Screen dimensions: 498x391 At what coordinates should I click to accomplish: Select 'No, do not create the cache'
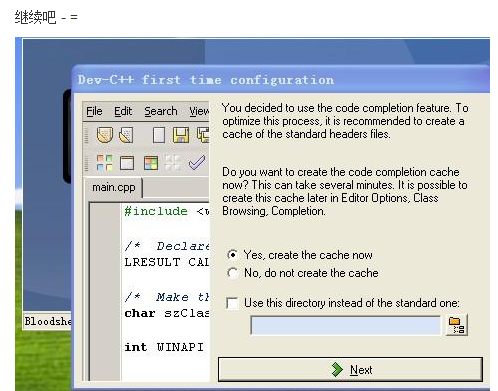[303, 273]
